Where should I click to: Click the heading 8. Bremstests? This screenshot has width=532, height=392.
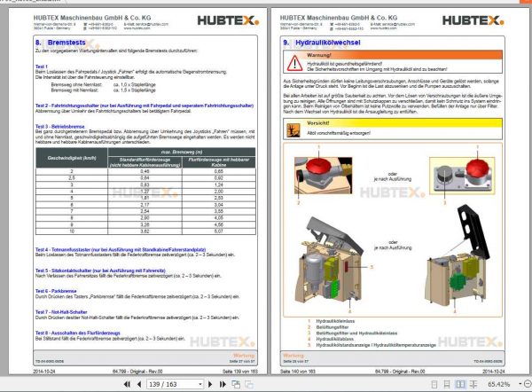click(60, 43)
